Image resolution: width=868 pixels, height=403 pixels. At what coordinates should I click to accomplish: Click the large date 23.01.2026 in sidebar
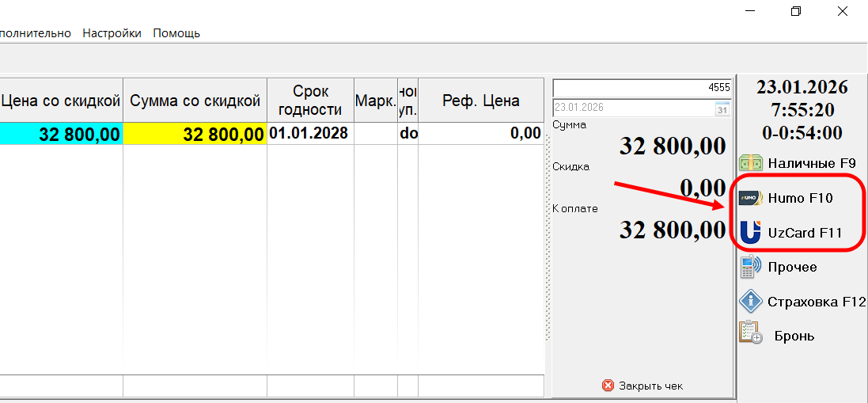click(802, 87)
